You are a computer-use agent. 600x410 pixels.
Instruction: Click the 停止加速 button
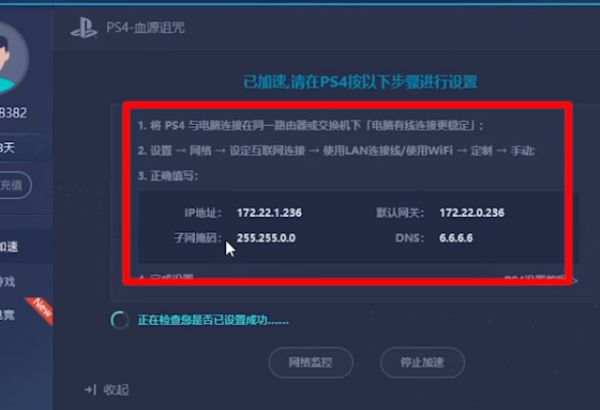(x=422, y=362)
